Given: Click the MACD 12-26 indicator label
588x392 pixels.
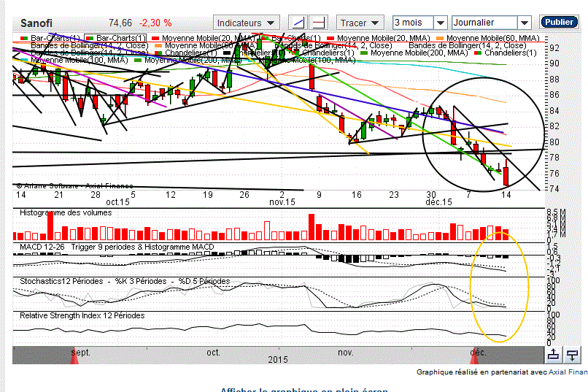Looking at the screenshot, I should (x=42, y=247).
